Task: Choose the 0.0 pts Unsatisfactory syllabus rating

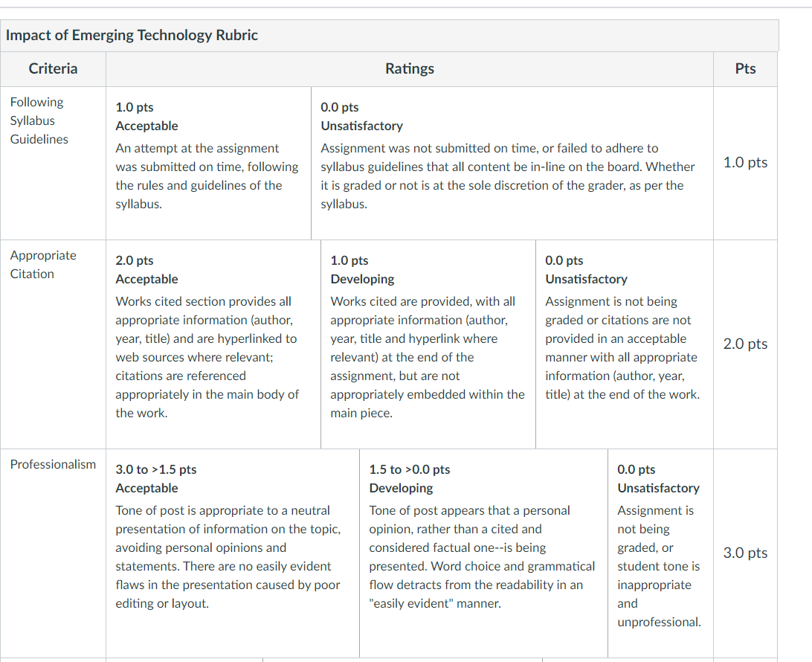Action: (512, 163)
